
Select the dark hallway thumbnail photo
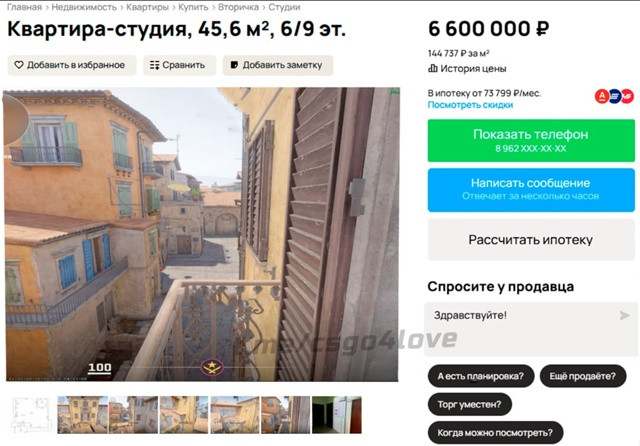coord(336,415)
